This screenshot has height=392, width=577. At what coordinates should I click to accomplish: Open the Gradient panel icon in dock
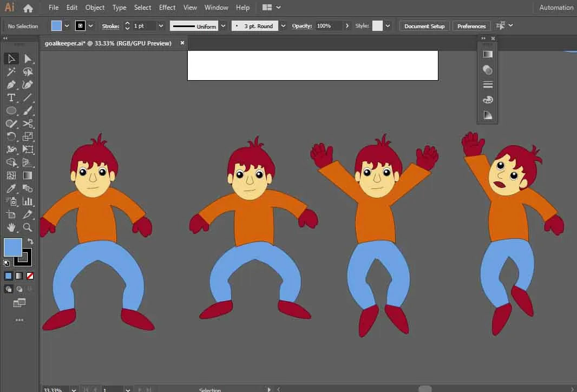click(x=488, y=55)
